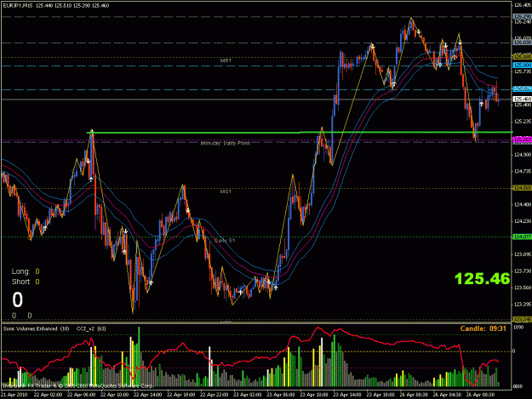Click the 126.405 price axis value
Screen dimensions: 532x399
pos(523,5)
